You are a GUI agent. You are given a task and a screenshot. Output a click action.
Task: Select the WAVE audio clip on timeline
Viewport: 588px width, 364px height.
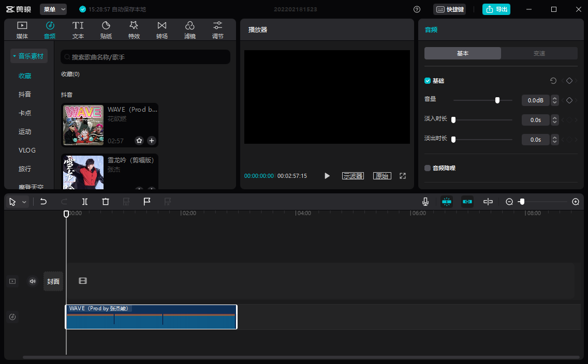(151, 317)
